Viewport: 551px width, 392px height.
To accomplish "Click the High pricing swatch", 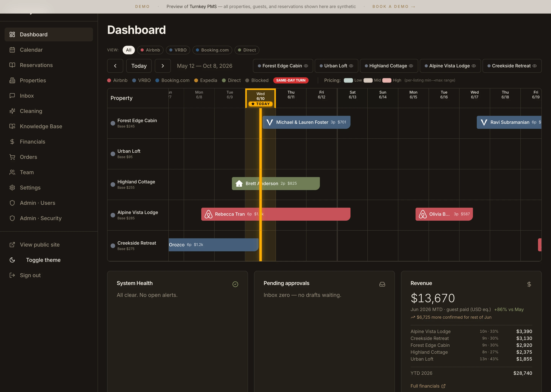I will pyautogui.click(x=387, y=80).
